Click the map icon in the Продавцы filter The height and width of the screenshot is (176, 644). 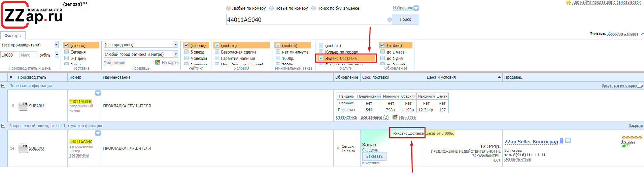(158, 62)
